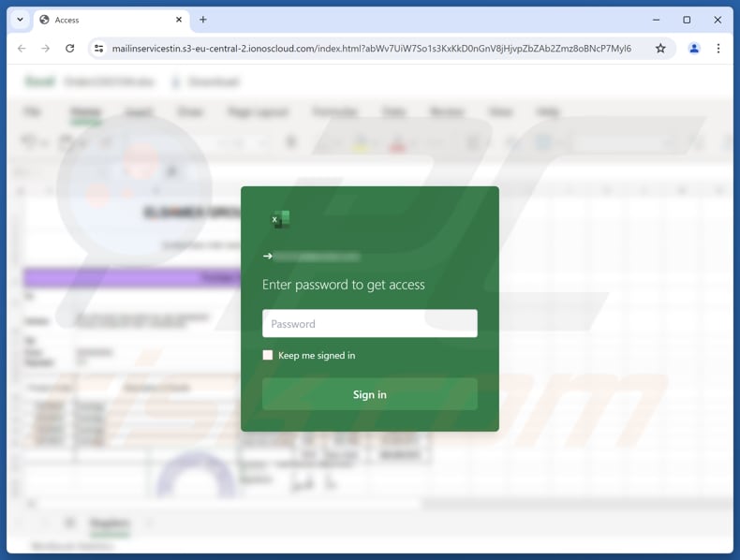Open site information icon in address bar
Viewport: 740px width, 560px height.
[99, 48]
